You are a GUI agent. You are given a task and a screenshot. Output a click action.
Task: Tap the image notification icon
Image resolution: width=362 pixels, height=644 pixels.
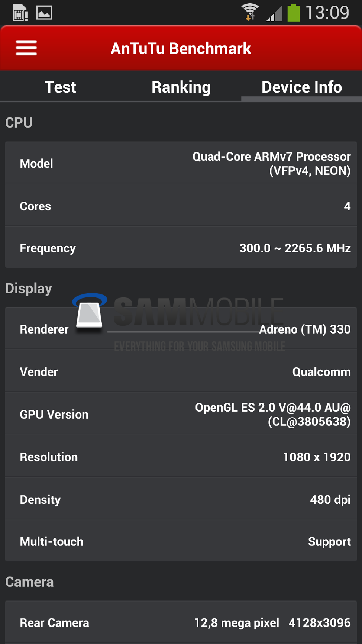[44, 13]
